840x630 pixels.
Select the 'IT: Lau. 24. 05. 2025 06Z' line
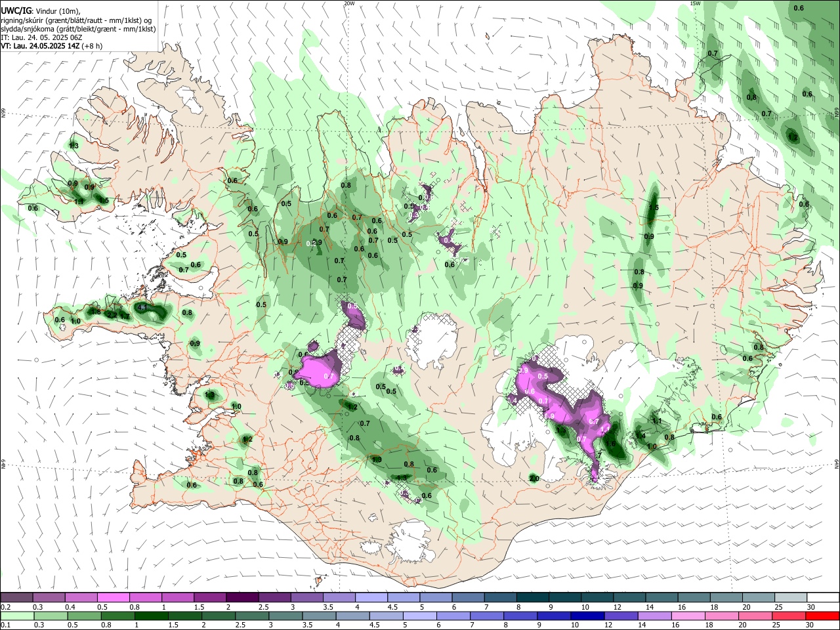(41, 37)
